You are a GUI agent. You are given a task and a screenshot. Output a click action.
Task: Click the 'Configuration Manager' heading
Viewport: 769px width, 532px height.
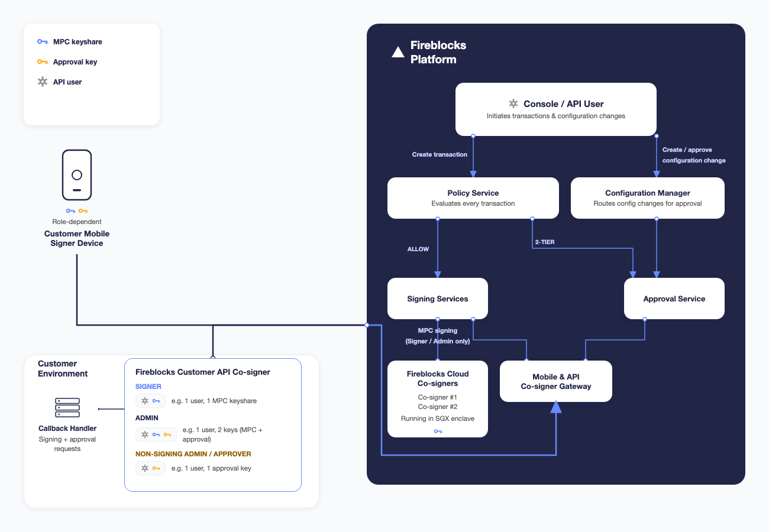point(648,193)
